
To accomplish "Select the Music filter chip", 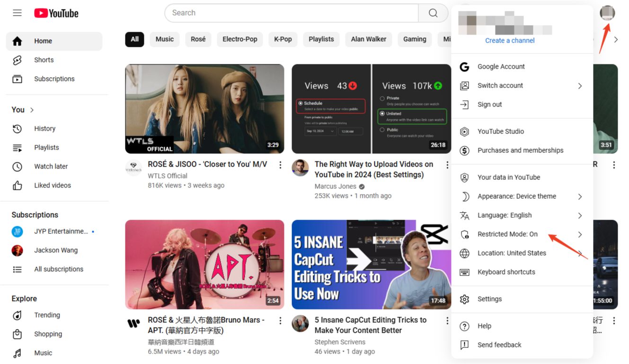I will [x=165, y=39].
